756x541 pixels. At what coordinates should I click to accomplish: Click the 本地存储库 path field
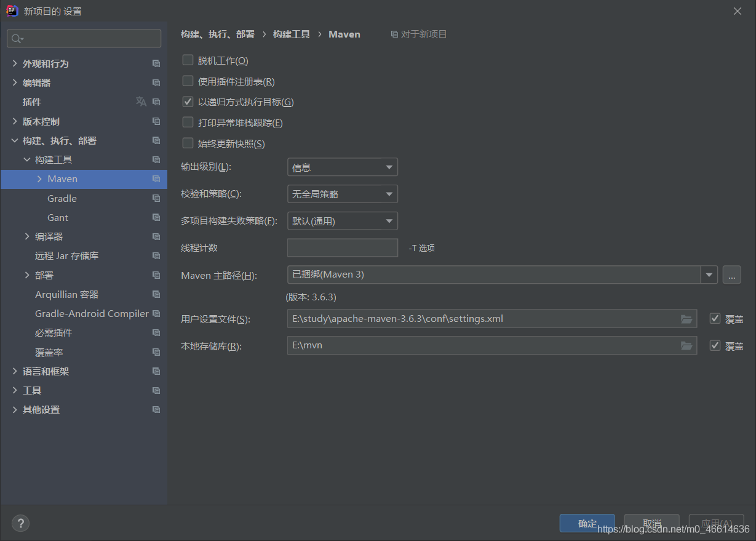(492, 345)
